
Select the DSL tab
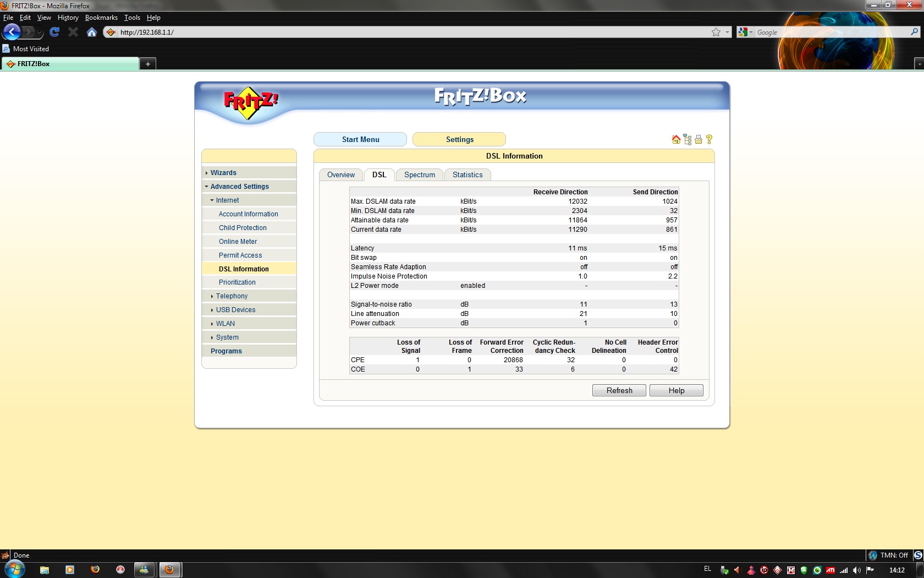pyautogui.click(x=379, y=175)
